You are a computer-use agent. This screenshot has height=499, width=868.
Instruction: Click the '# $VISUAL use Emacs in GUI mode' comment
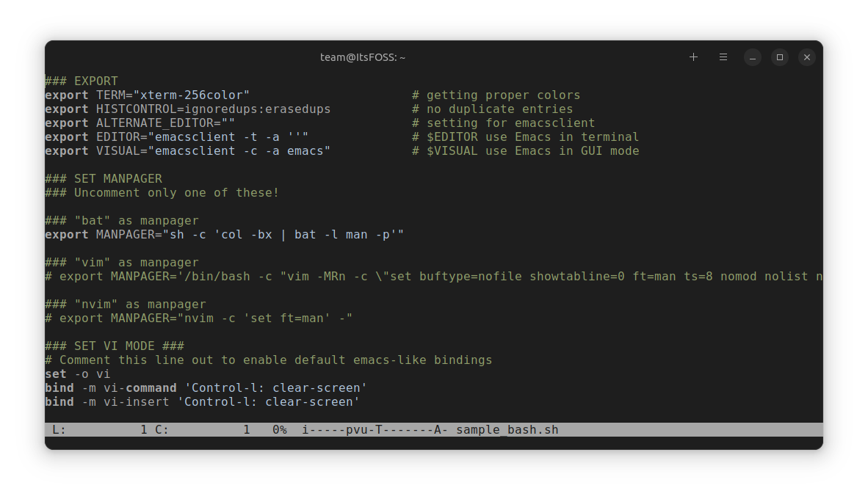point(525,151)
